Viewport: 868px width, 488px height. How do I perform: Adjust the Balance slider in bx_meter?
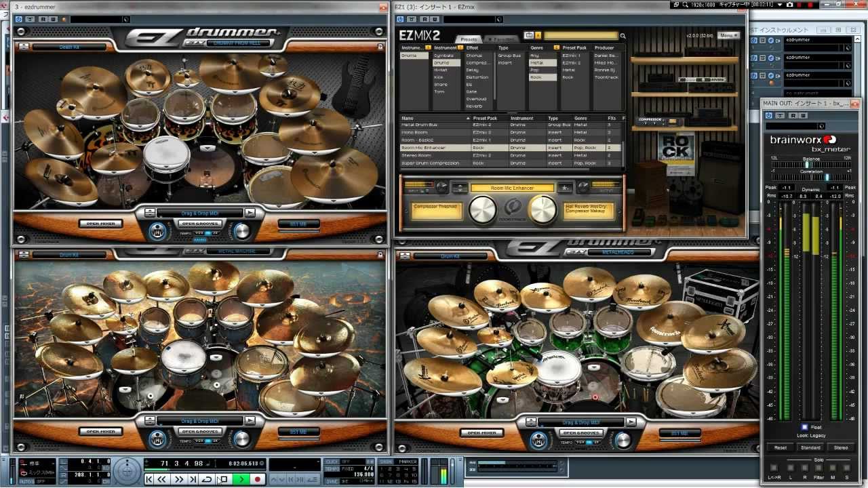pos(811,165)
